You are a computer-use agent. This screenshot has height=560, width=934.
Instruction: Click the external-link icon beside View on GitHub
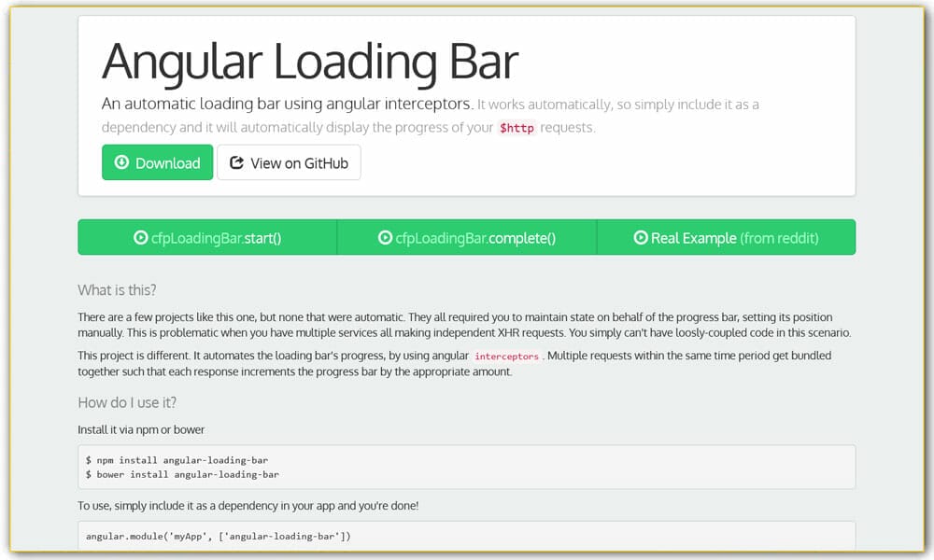tap(236, 162)
